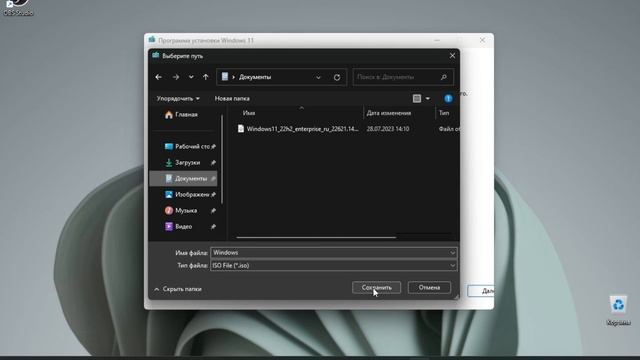
Task: Sort by Тип column header
Action: [x=444, y=113]
